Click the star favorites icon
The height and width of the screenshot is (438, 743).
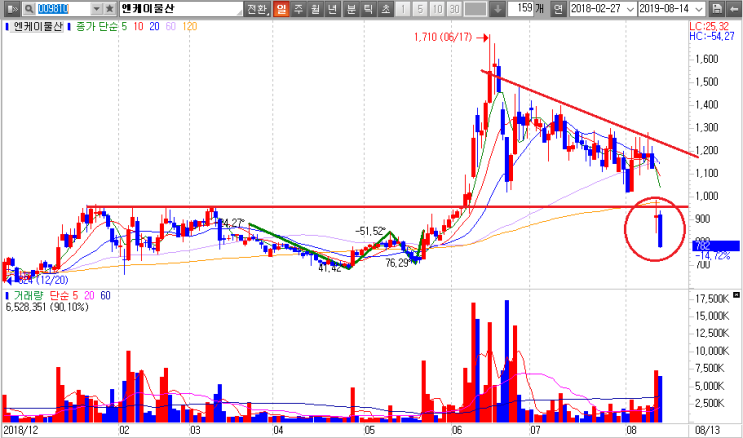coord(109,9)
